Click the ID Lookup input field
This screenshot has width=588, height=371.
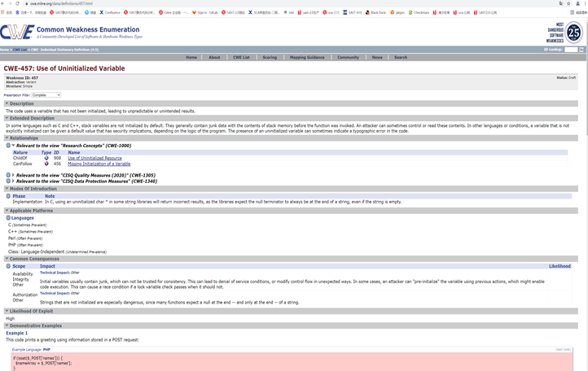(571, 50)
